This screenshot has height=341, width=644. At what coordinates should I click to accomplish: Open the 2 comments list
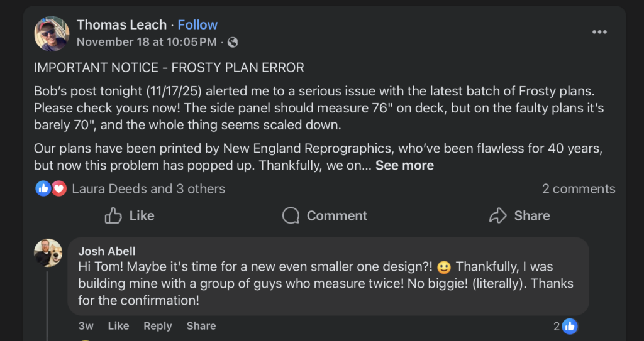[579, 188]
